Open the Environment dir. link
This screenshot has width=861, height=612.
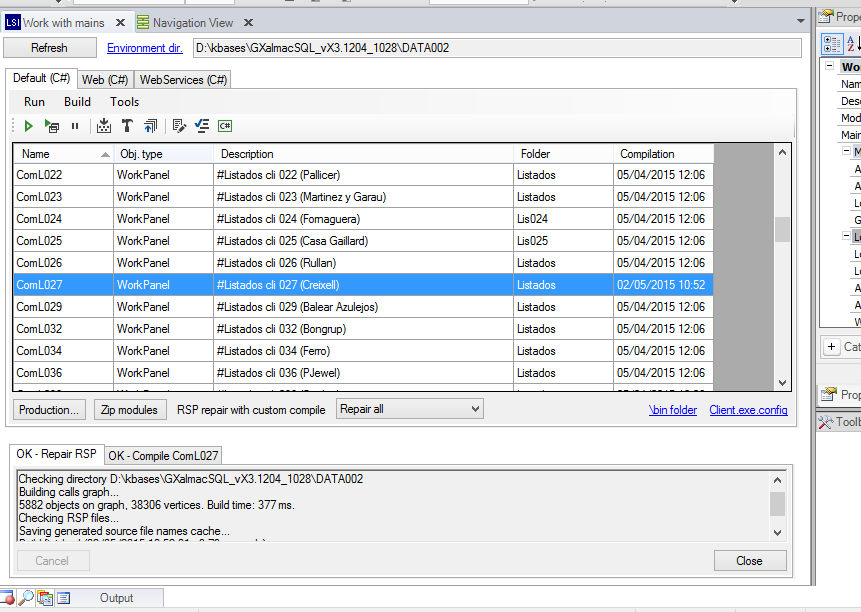coord(144,48)
